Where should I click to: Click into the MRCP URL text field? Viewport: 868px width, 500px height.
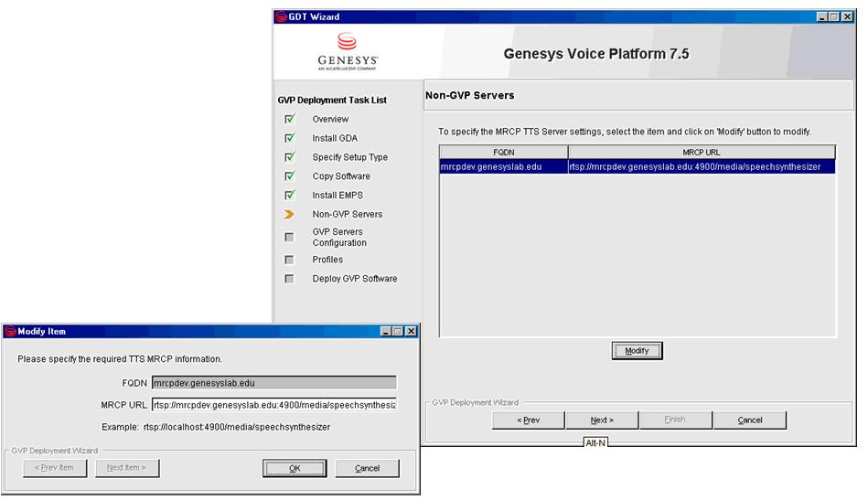click(x=274, y=405)
